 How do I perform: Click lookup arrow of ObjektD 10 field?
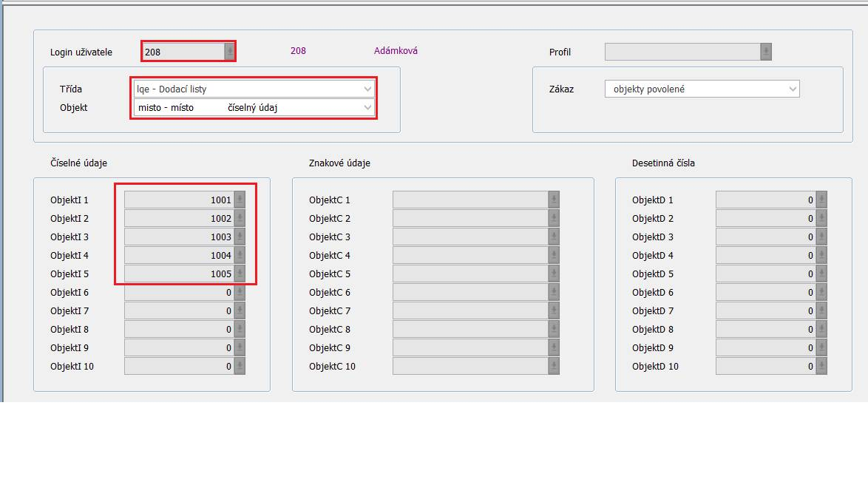tap(821, 366)
